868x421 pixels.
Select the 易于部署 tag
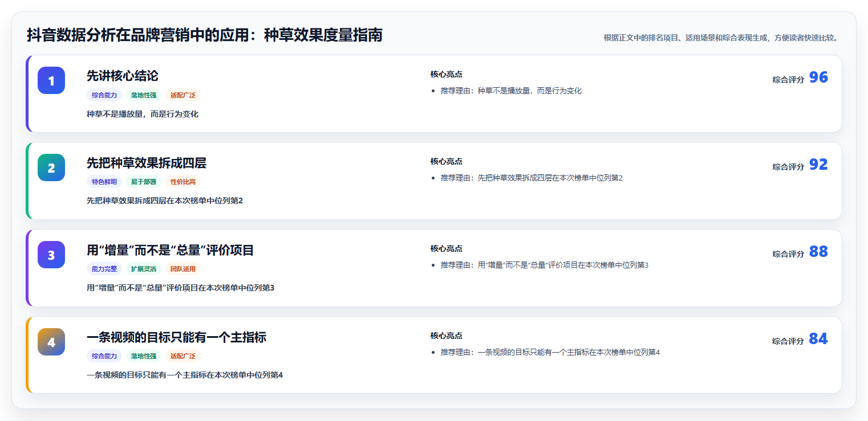[x=144, y=182]
